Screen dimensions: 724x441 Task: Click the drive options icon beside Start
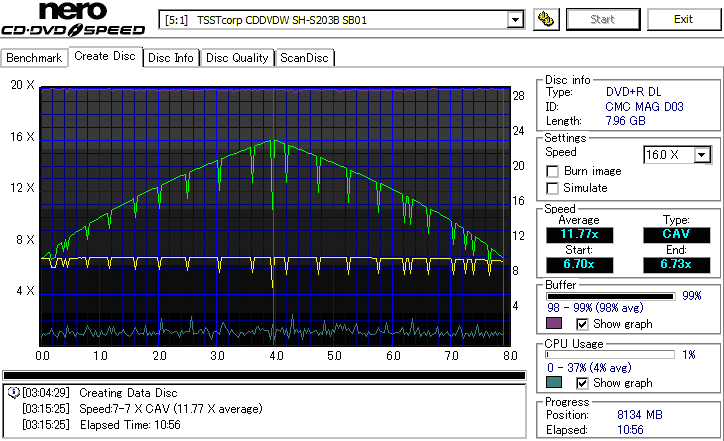(x=546, y=19)
